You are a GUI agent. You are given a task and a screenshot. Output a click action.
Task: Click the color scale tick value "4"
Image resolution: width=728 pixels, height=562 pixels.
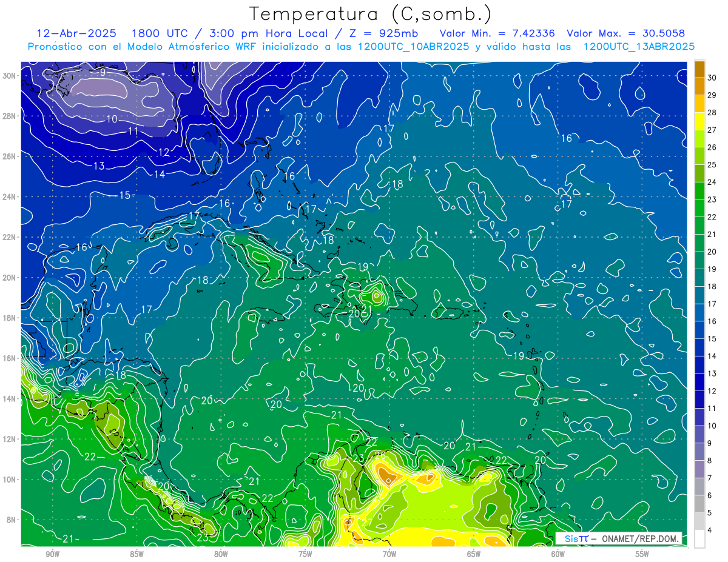click(x=710, y=529)
